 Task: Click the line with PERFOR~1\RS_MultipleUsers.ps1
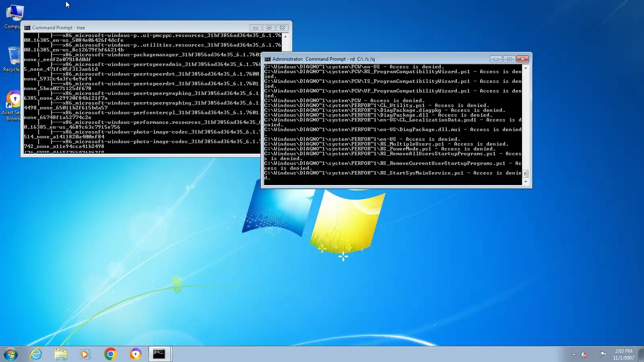point(386,144)
